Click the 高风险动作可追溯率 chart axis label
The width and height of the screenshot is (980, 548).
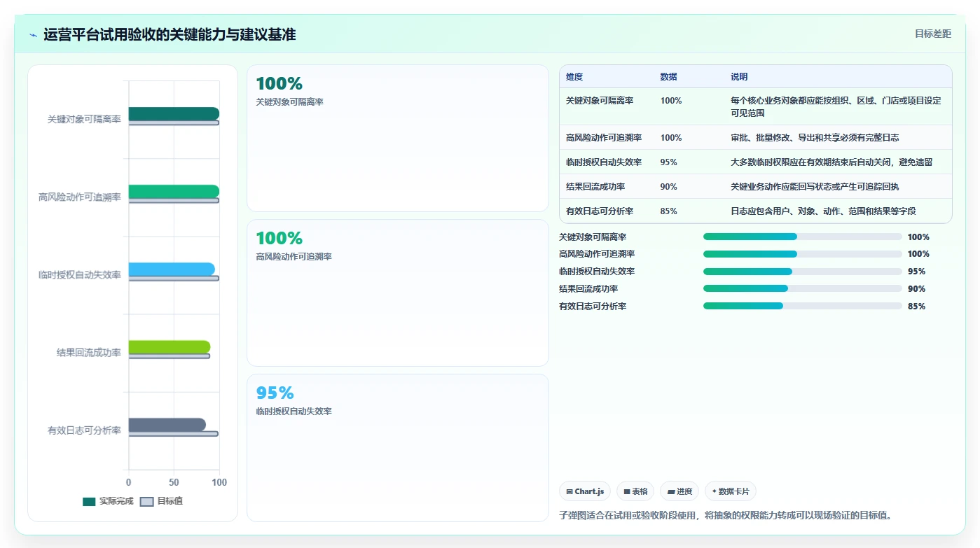(x=80, y=197)
